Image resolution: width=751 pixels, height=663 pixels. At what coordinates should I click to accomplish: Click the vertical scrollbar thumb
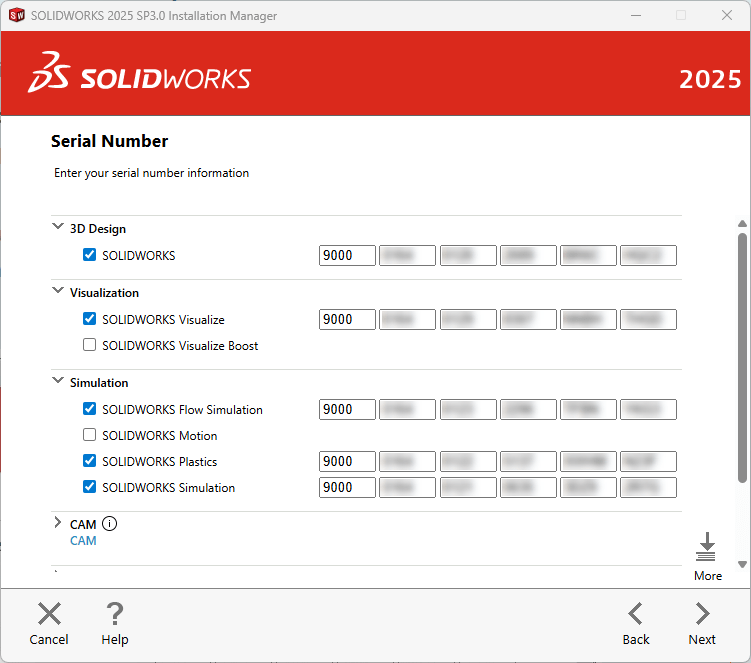click(742, 358)
